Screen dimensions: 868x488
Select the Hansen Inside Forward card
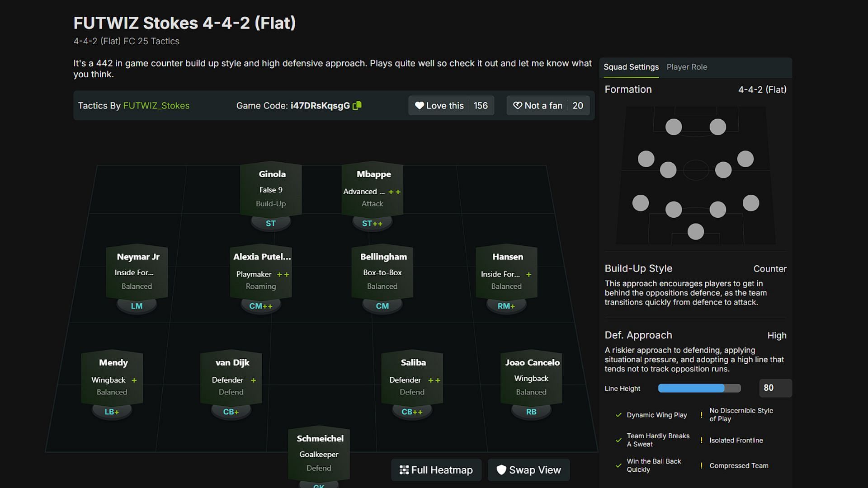506,272
